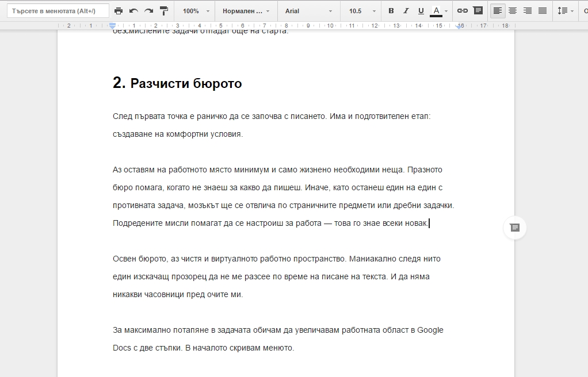The width and height of the screenshot is (588, 377).
Task: Open the paragraph style dropdown
Action: [246, 11]
